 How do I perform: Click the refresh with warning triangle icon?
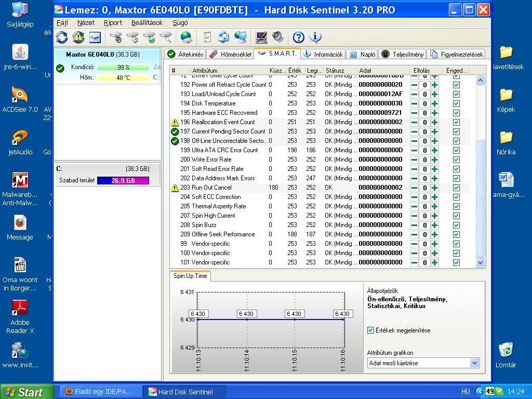(x=78, y=37)
